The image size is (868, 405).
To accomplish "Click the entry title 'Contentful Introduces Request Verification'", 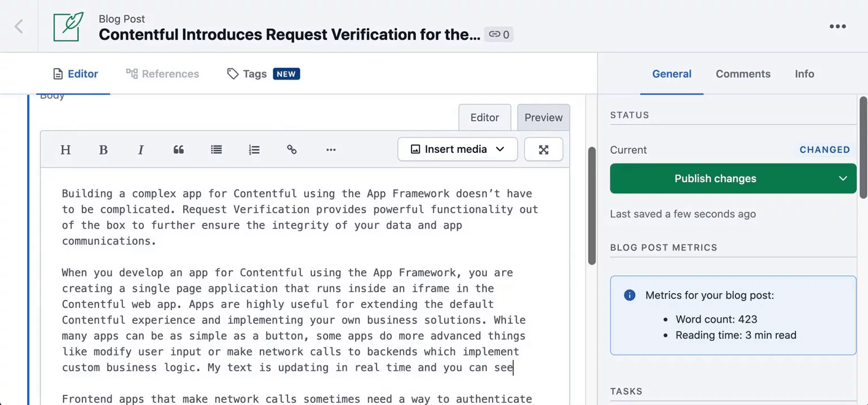I will point(290,34).
